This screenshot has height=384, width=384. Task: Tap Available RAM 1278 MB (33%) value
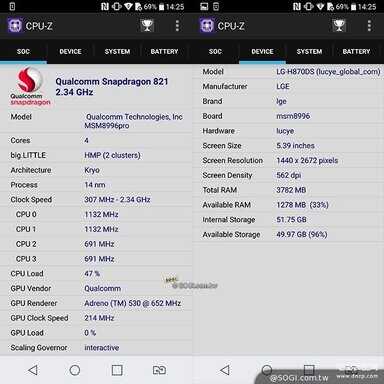[302, 205]
